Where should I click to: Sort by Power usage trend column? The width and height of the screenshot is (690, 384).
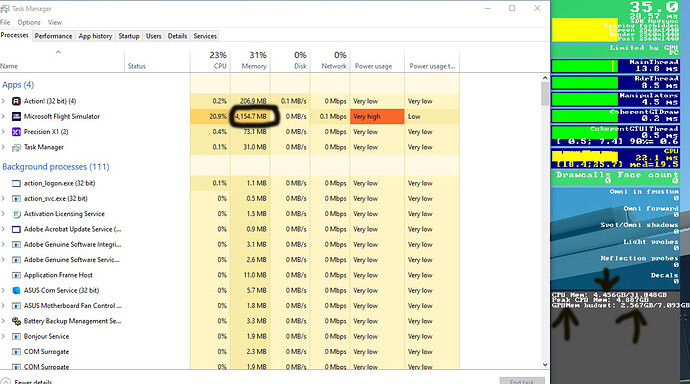coord(432,61)
